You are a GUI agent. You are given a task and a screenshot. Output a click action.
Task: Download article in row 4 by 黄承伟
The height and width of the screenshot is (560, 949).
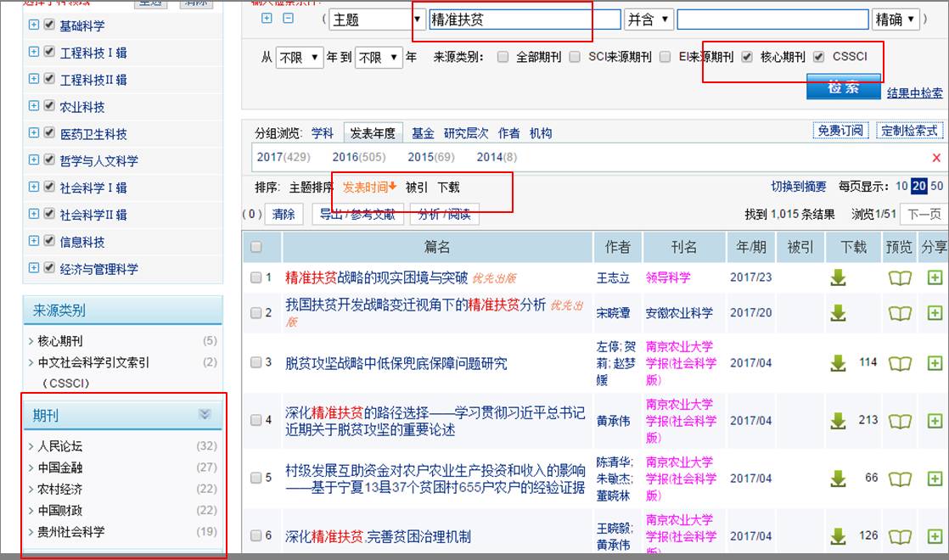pos(839,420)
